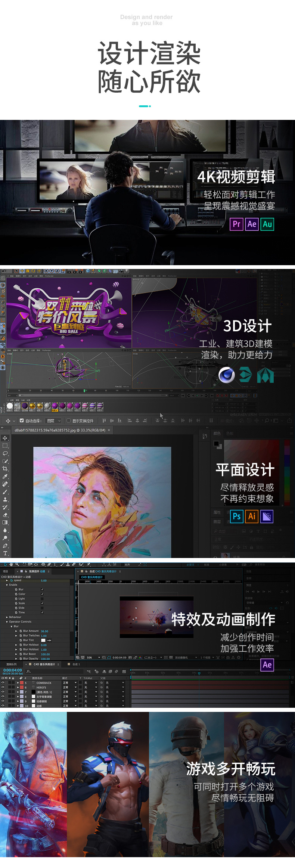Toggle the Color checkbox under Enable
The image size is (295, 868).
tap(42, 594)
